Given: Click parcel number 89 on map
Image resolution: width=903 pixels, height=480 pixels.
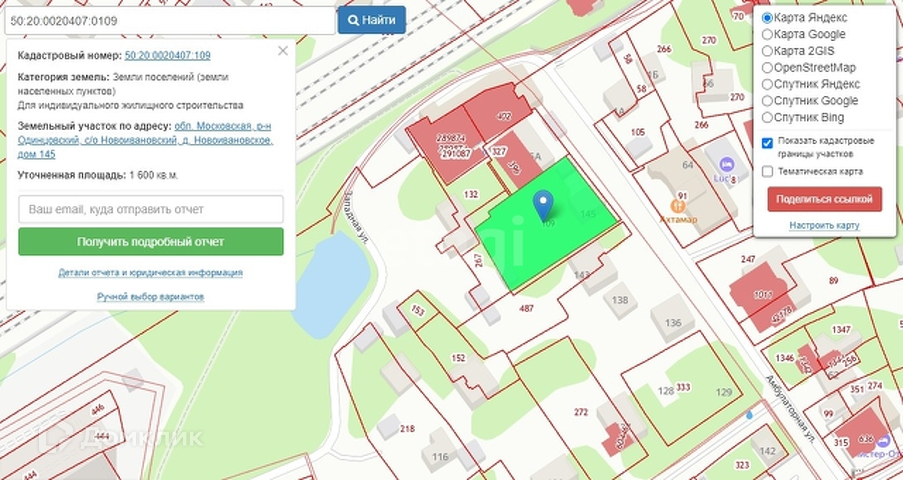Looking at the screenshot, I should (x=833, y=281).
